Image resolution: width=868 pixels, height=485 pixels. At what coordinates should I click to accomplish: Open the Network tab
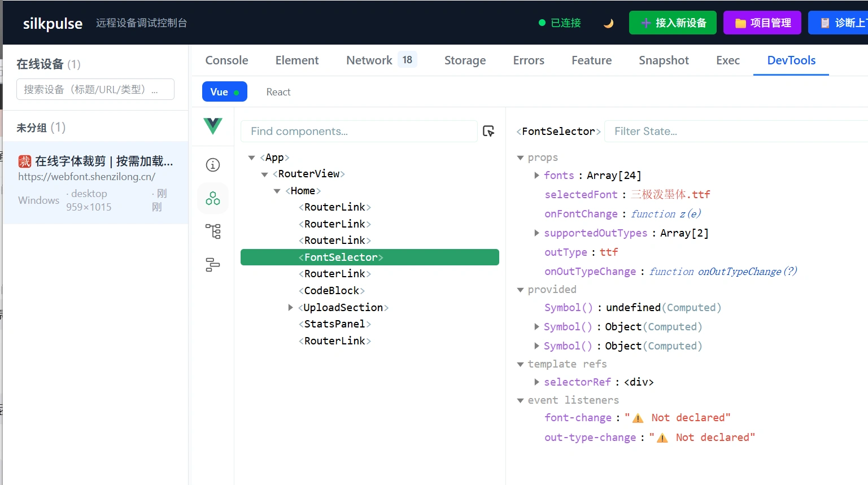[x=381, y=60]
